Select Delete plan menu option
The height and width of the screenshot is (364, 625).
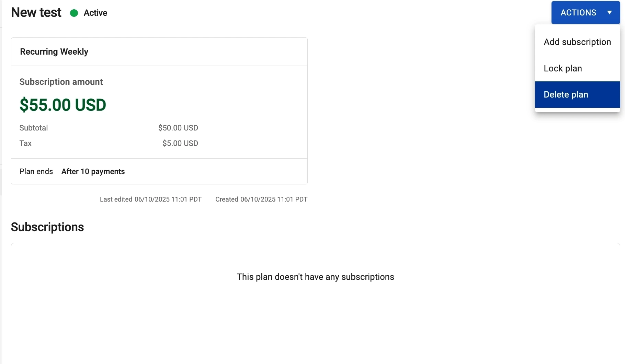[x=566, y=94]
